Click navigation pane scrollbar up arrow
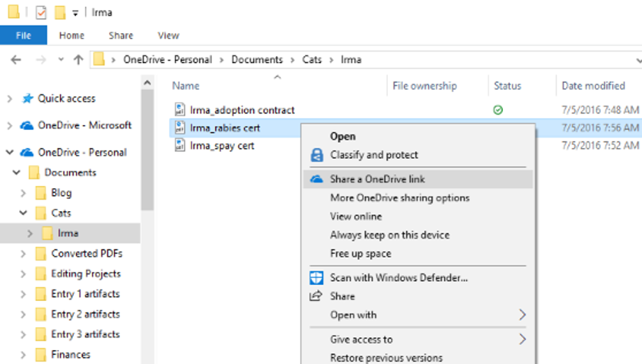The height and width of the screenshot is (364, 642). 147,83
